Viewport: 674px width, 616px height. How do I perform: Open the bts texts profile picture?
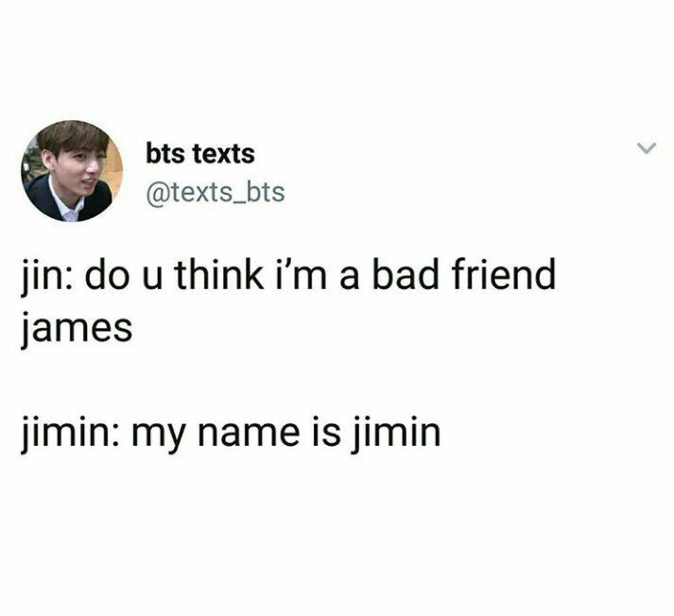point(72,171)
